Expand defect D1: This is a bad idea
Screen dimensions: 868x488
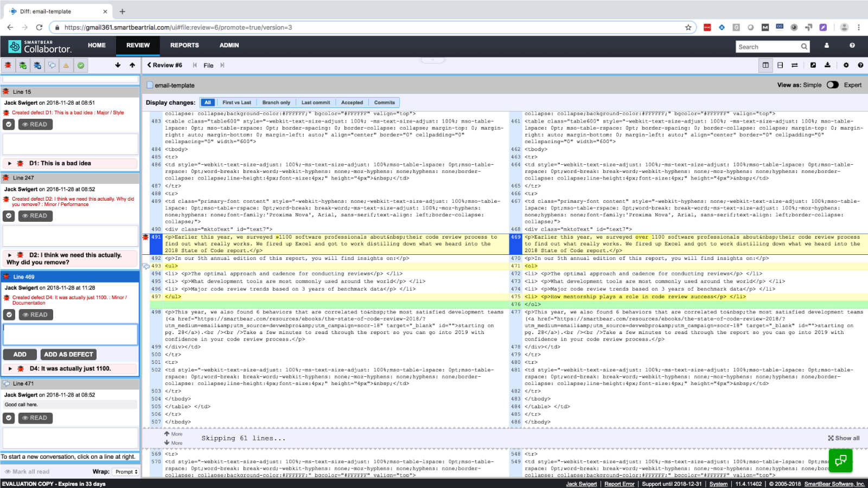click(x=10, y=163)
